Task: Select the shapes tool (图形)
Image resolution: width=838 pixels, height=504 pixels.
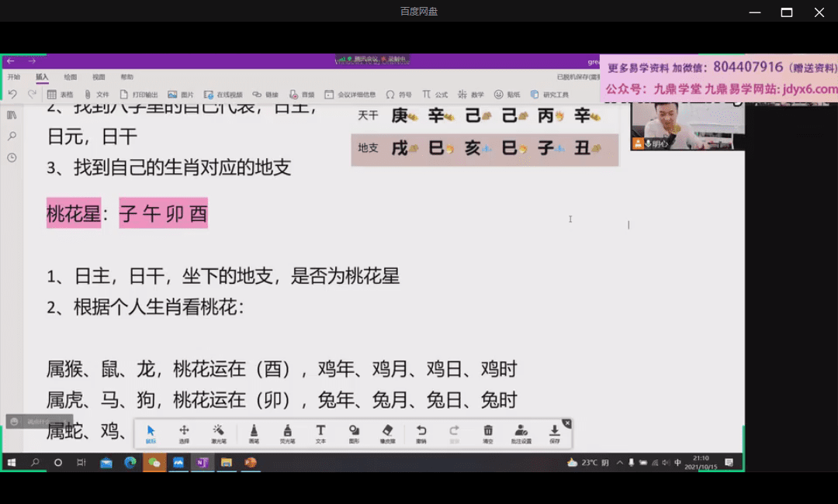Action: pos(354,433)
